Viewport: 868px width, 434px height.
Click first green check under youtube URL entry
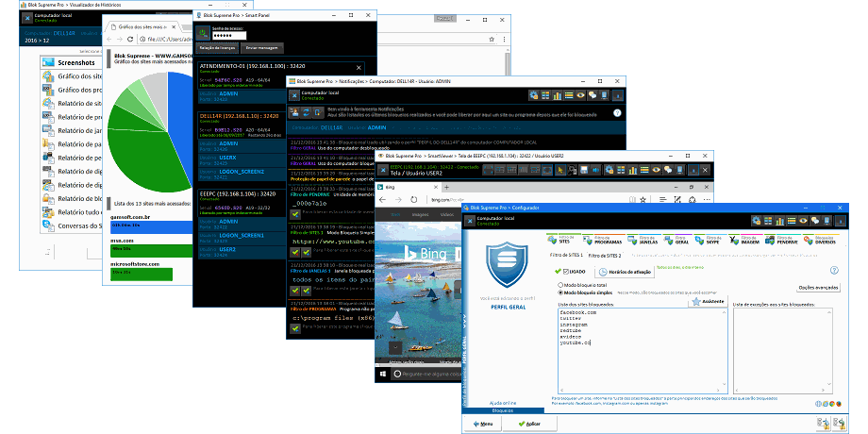(295, 253)
